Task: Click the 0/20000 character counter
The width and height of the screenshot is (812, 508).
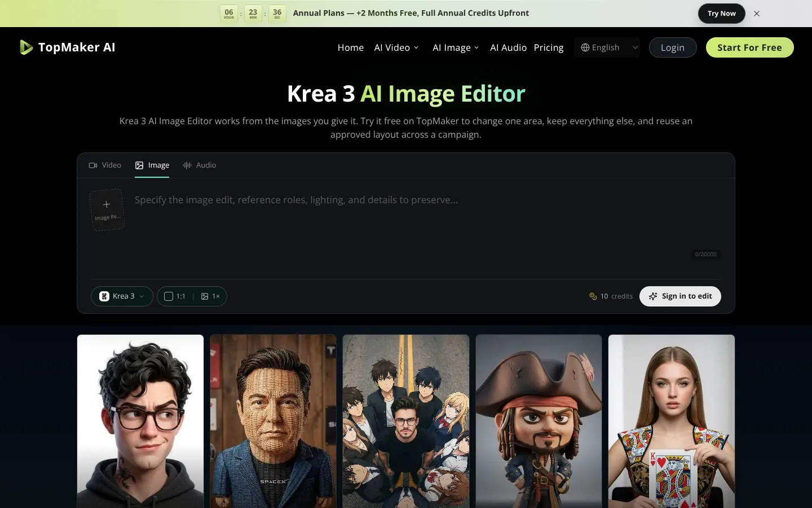Action: 706,255
